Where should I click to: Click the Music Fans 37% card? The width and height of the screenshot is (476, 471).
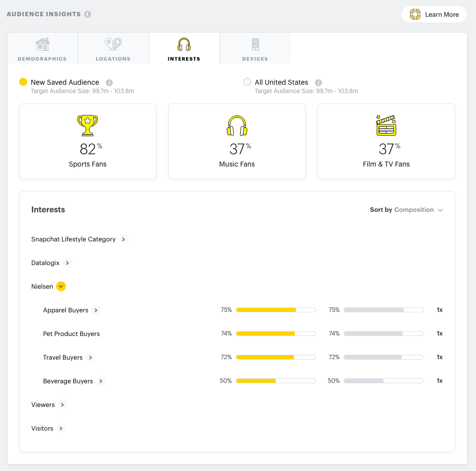[x=237, y=141]
